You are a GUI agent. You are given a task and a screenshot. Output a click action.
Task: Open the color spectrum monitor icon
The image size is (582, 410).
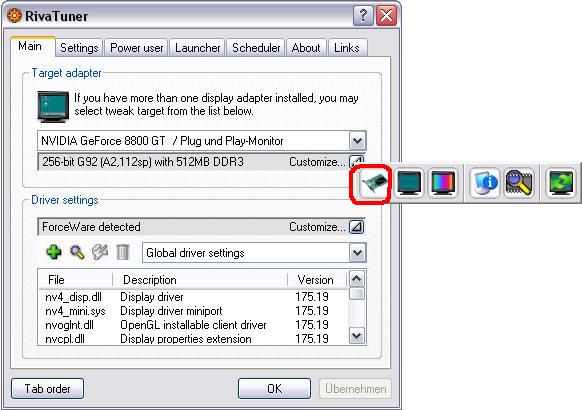(x=443, y=183)
